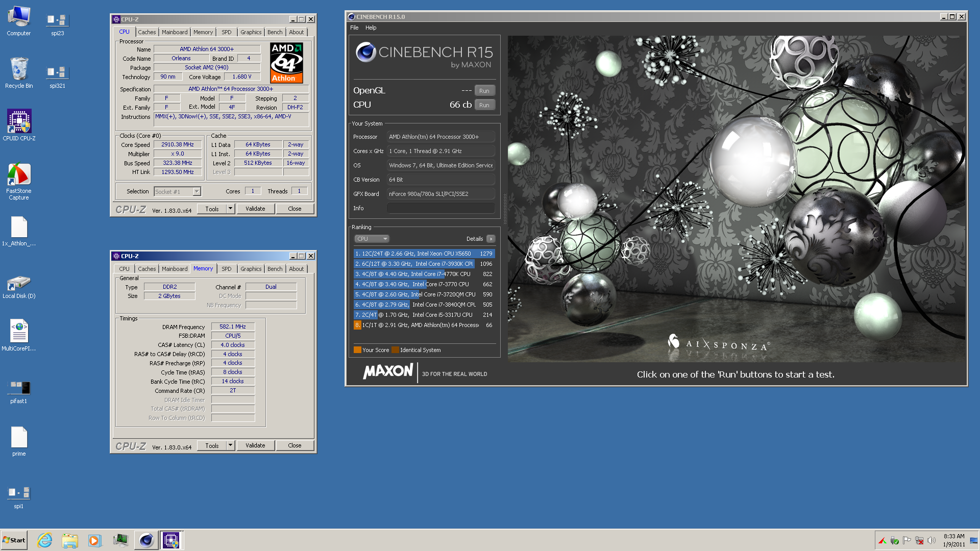This screenshot has height=551, width=980.
Task: Expand ranking Details arrow button
Action: point(491,239)
